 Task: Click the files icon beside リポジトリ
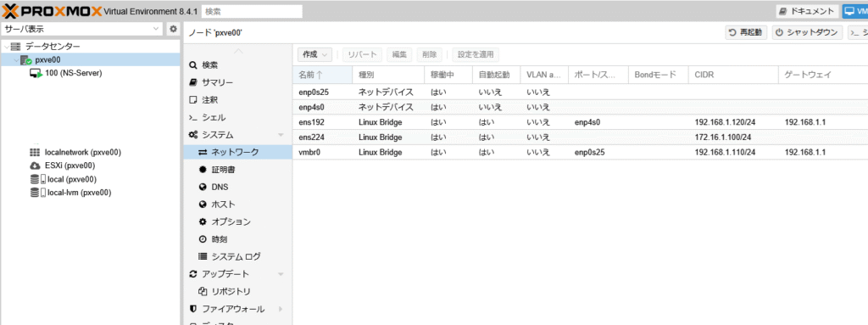click(203, 292)
